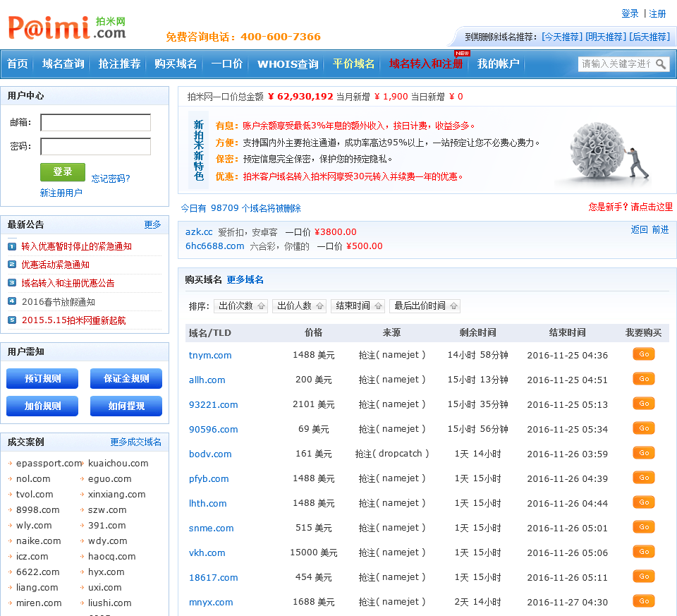Screen dimensions: 677x616
Task: Click the Go icon for vkh.com
Action: coord(643,552)
